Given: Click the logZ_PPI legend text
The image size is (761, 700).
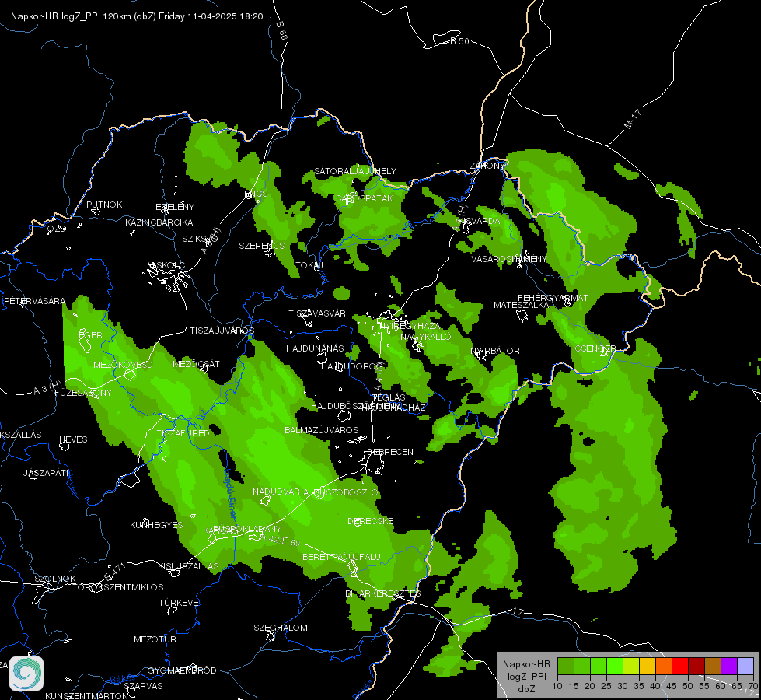Looking at the screenshot, I should (x=526, y=676).
